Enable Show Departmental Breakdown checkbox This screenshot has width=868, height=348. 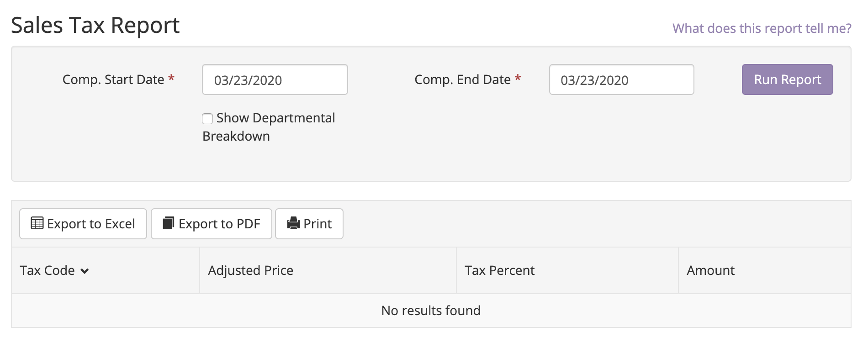tap(207, 119)
